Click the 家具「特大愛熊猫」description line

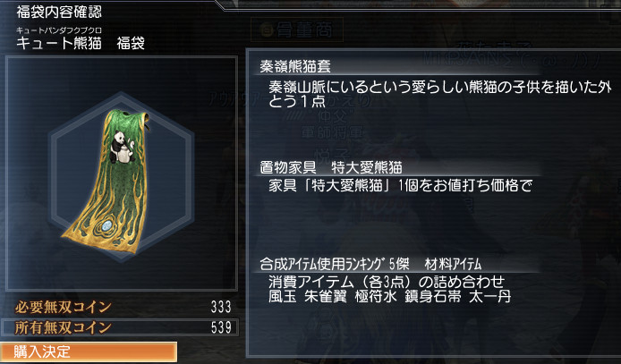(400, 185)
